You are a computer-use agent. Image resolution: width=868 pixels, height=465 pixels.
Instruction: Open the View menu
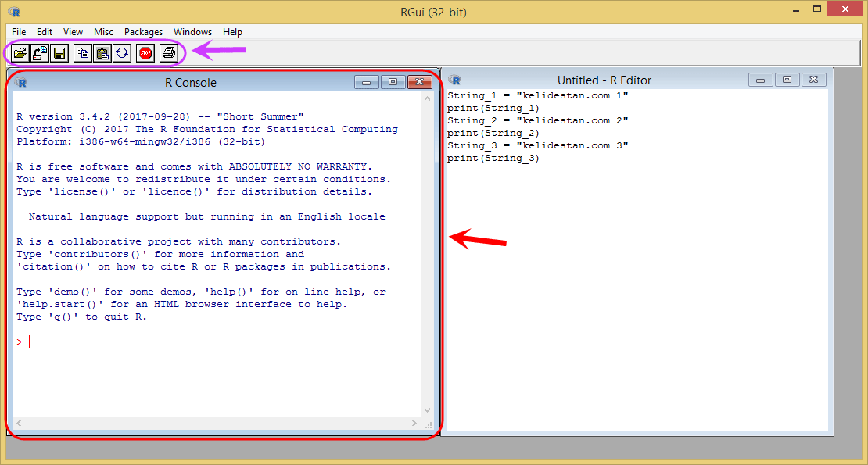73,32
